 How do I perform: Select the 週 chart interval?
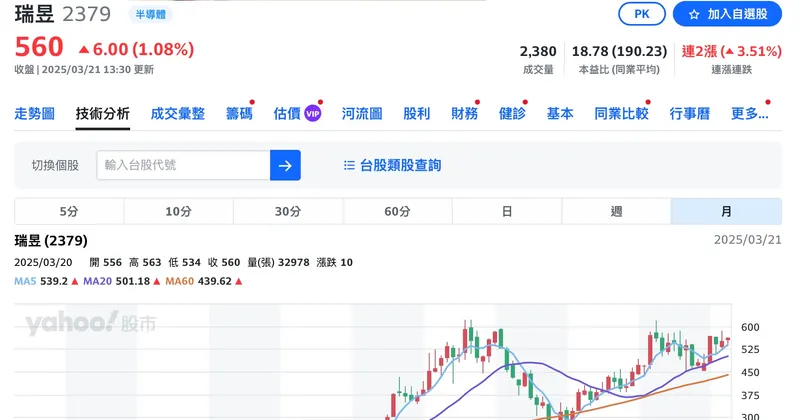(616, 211)
